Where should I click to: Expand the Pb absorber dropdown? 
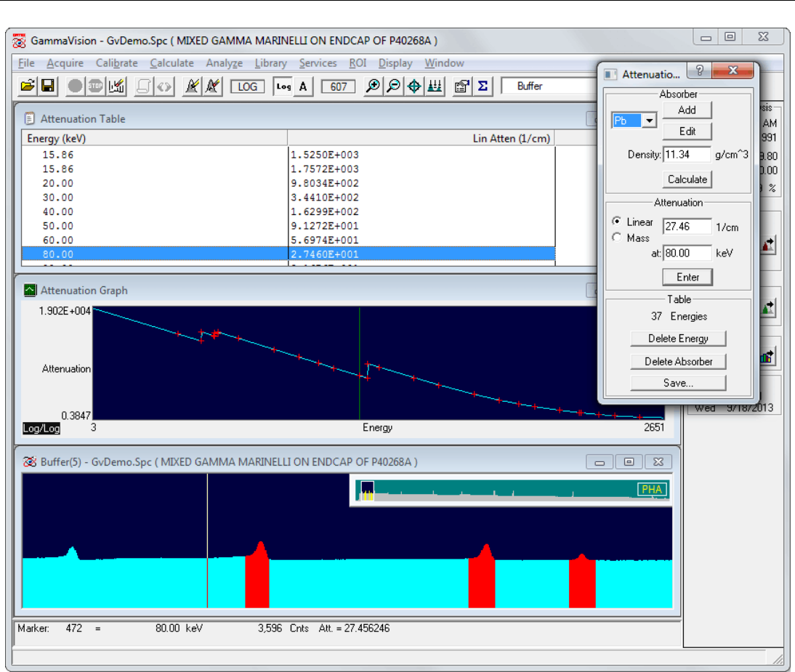pos(649,121)
